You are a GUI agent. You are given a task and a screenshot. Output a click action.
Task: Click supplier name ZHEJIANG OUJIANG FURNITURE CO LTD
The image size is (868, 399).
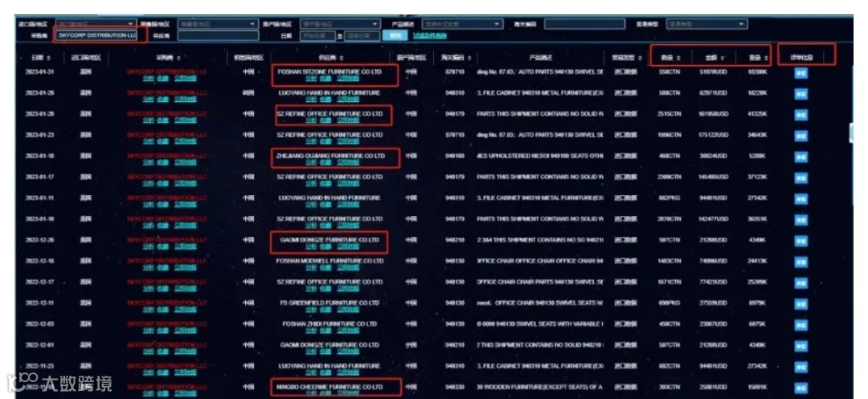coord(330,157)
